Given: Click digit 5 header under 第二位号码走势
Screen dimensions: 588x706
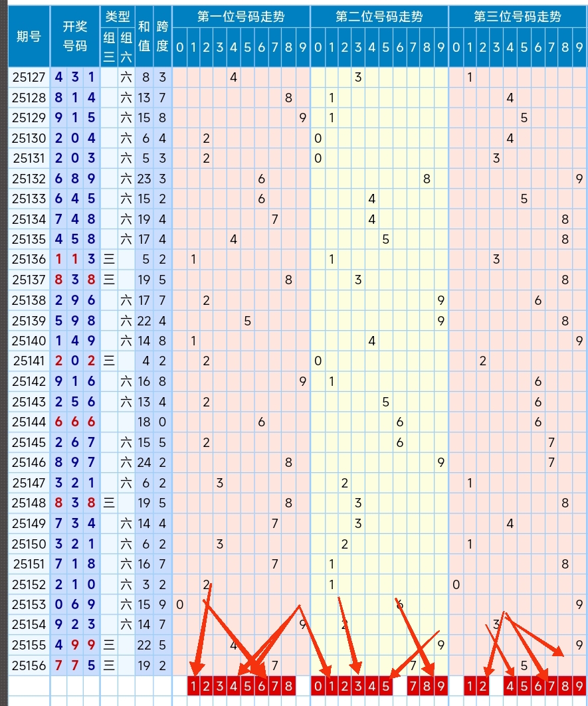Looking at the screenshot, I should pyautogui.click(x=386, y=47).
